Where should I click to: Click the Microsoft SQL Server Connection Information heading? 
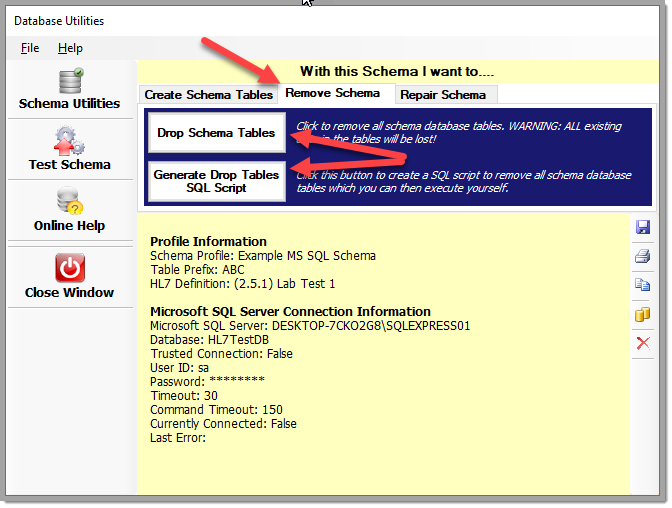point(290,312)
